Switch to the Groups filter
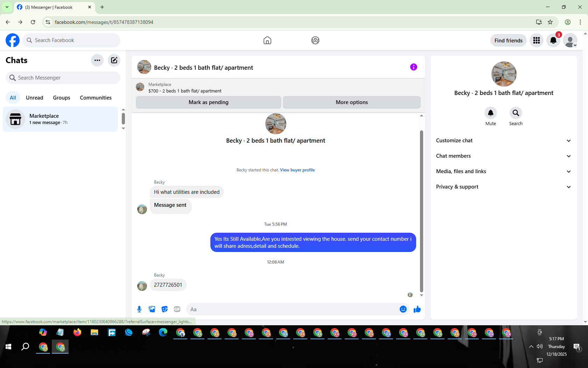 pyautogui.click(x=62, y=98)
